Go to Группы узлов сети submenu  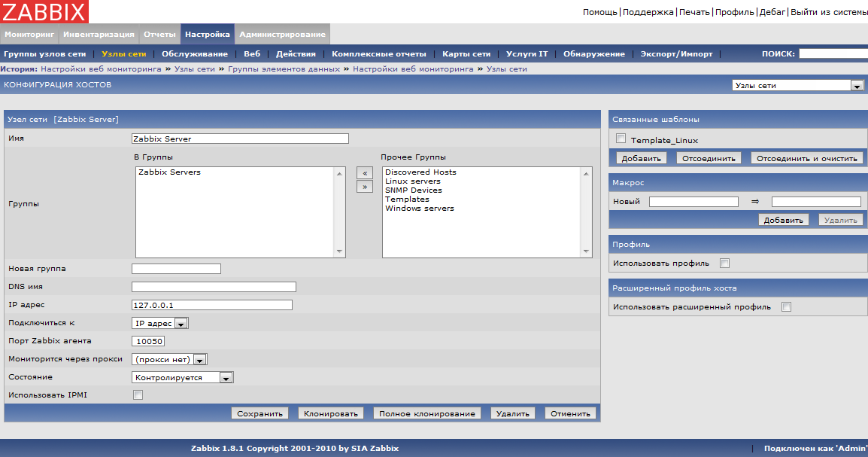[x=45, y=53]
